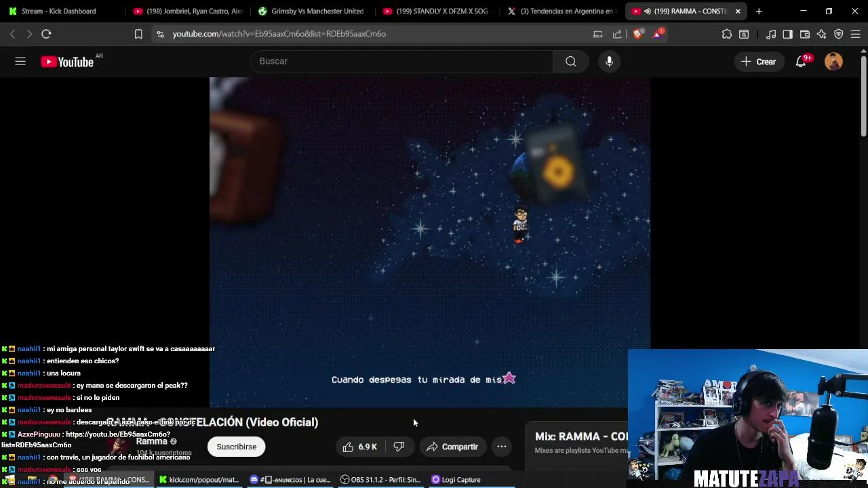
Task: Open the browser main menu
Action: click(856, 34)
